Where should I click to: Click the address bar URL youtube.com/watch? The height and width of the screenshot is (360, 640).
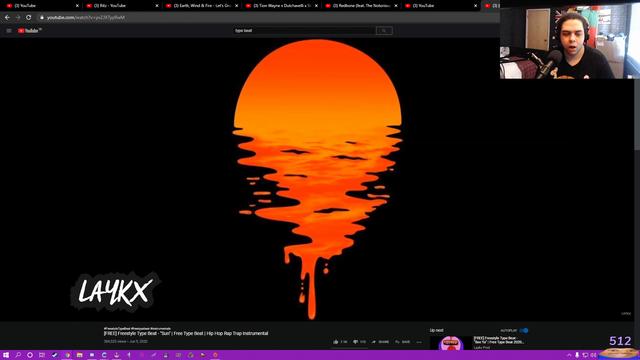click(x=86, y=17)
